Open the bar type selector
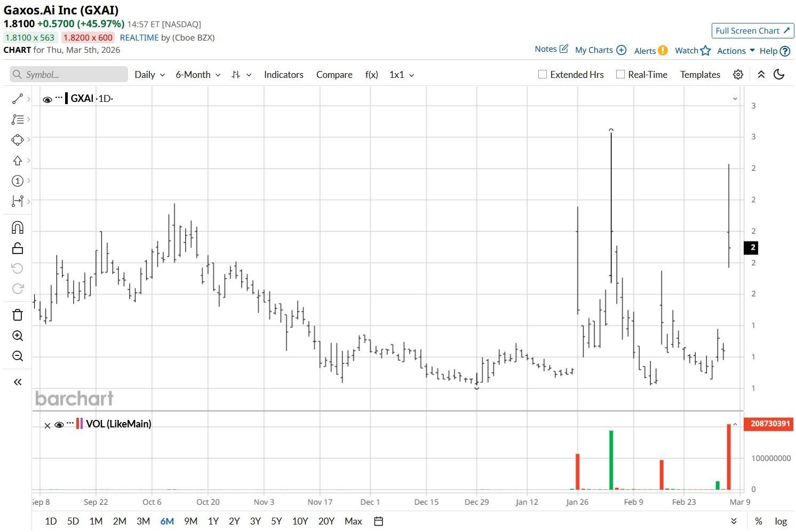 point(241,75)
